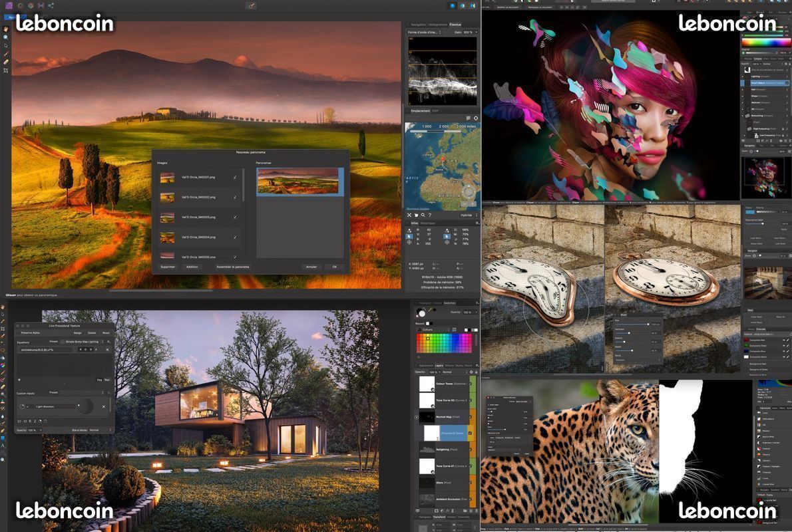Hide the Colour Tones layer
Screen dimensions: 792x532
471,384
